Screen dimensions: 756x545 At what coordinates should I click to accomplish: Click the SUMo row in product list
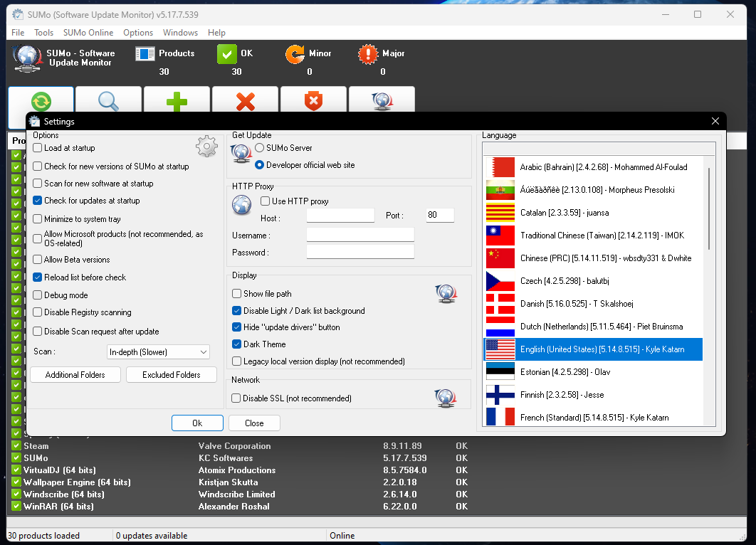coord(239,457)
